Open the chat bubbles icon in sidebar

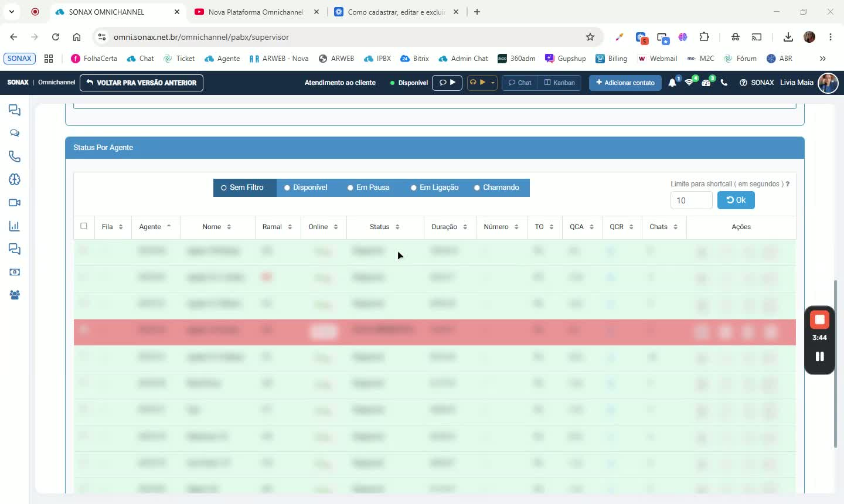point(15,133)
